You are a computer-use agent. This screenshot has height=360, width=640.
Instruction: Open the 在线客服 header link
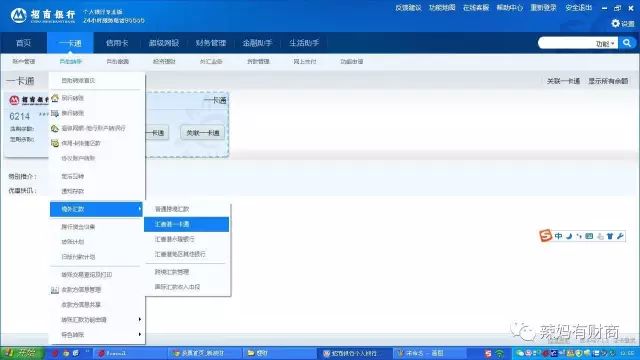point(476,8)
